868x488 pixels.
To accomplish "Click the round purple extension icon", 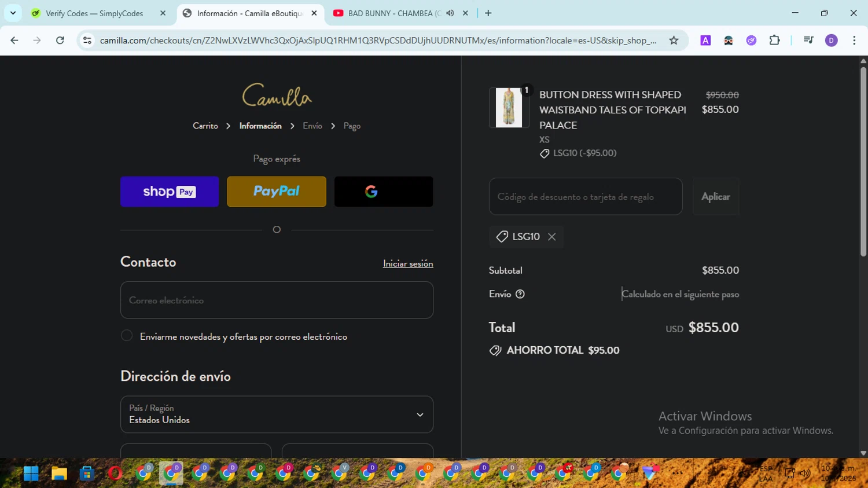I will click(751, 41).
